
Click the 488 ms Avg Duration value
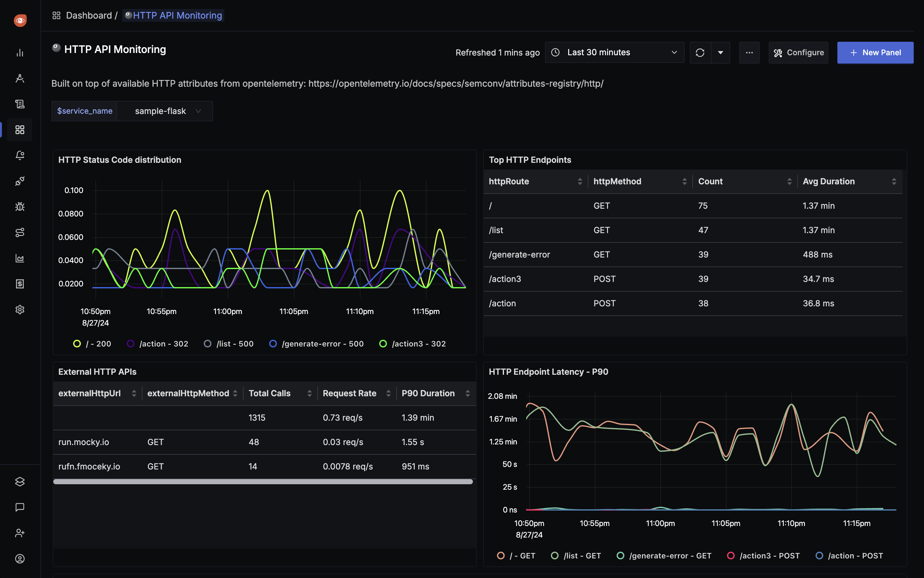[x=817, y=255]
